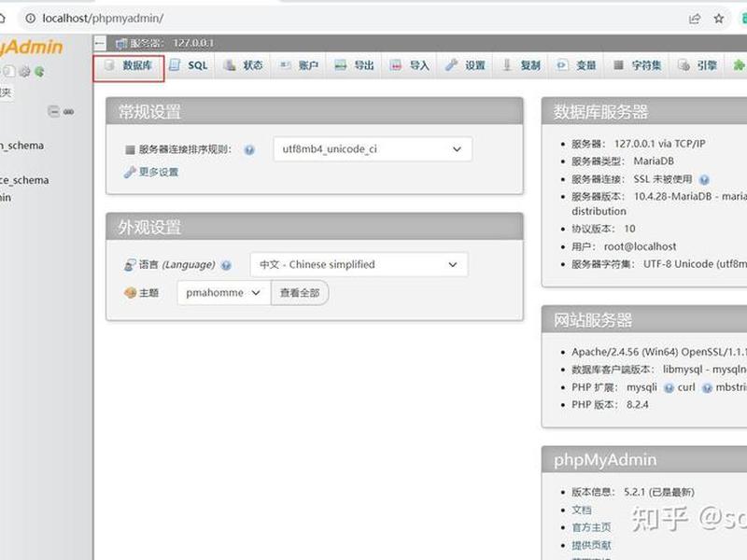Open the utf8mb4_unicode_ci collation dropdown

373,149
